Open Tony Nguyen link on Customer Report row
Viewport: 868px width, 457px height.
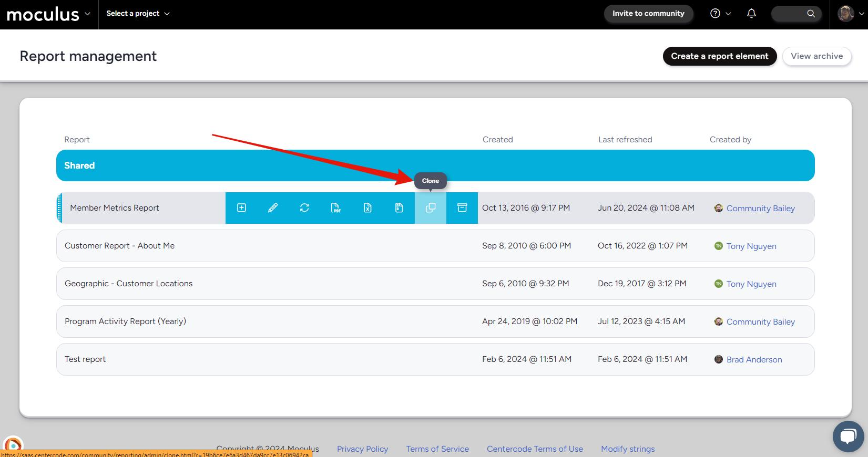[x=751, y=246]
